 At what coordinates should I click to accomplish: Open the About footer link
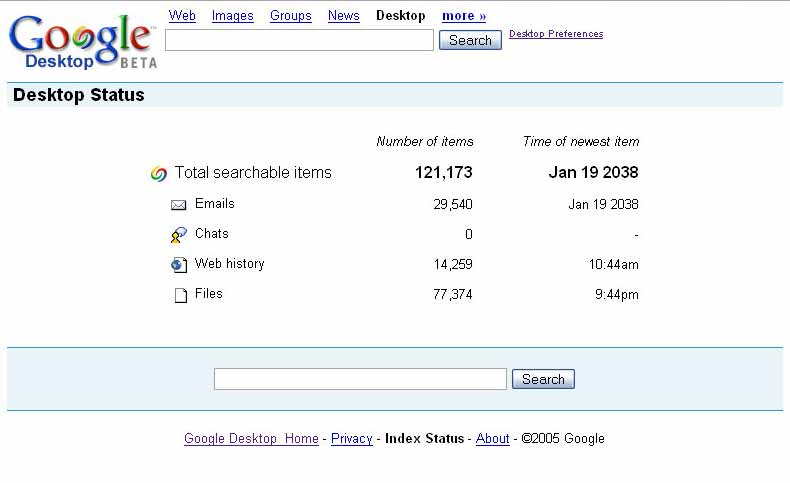(x=493, y=439)
